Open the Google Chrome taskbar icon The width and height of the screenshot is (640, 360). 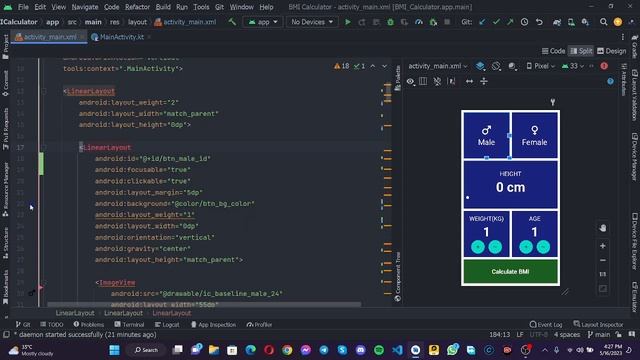pyautogui.click(x=287, y=350)
